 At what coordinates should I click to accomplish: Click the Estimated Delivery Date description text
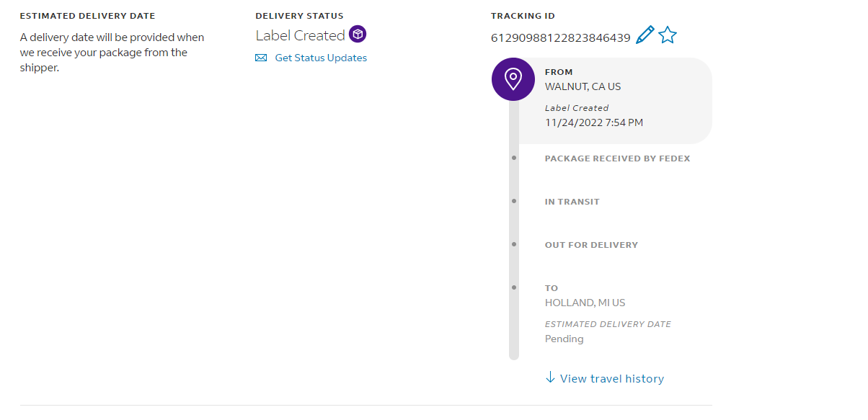point(112,53)
